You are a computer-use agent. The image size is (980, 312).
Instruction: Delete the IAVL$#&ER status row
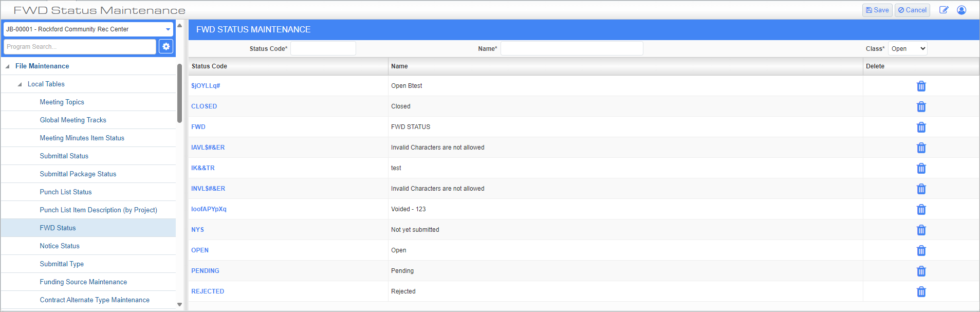click(x=921, y=148)
